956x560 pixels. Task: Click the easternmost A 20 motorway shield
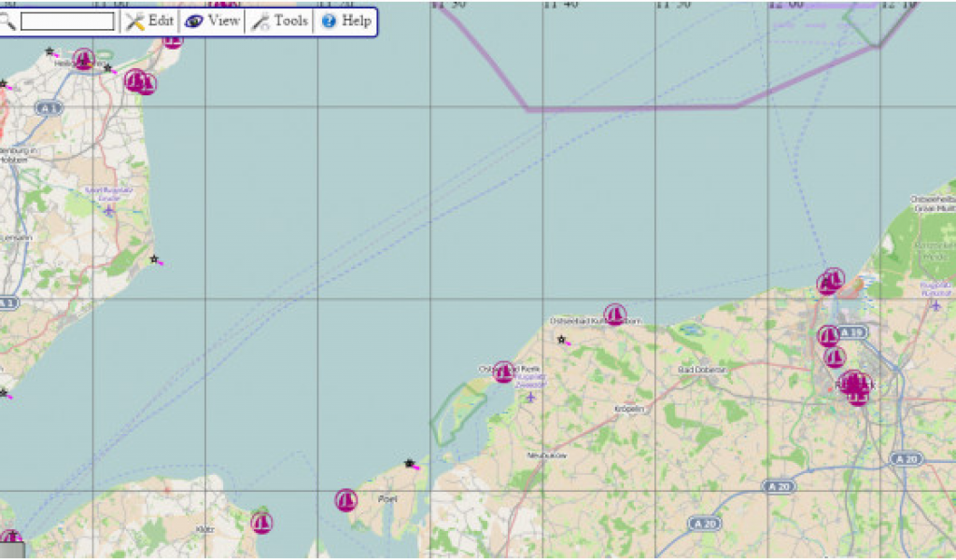click(906, 459)
